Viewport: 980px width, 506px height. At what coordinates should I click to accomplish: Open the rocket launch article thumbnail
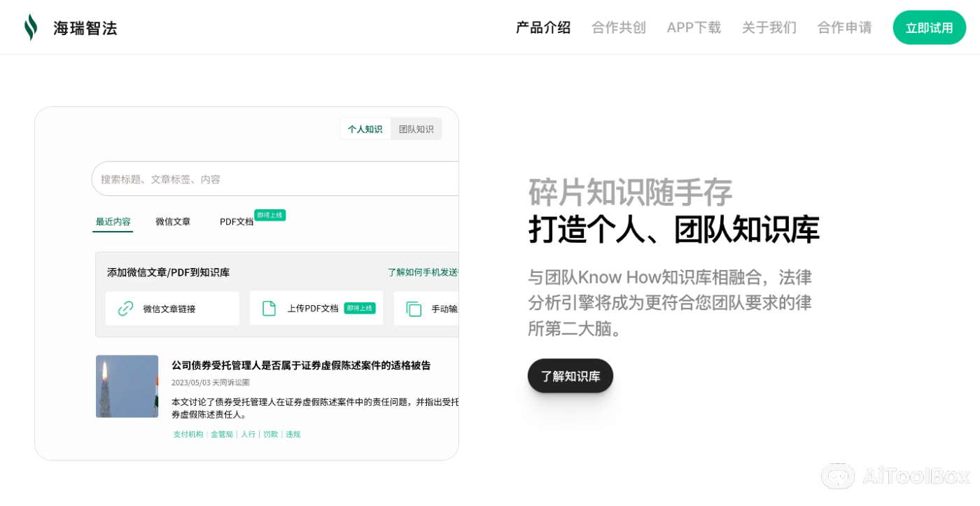pos(127,386)
